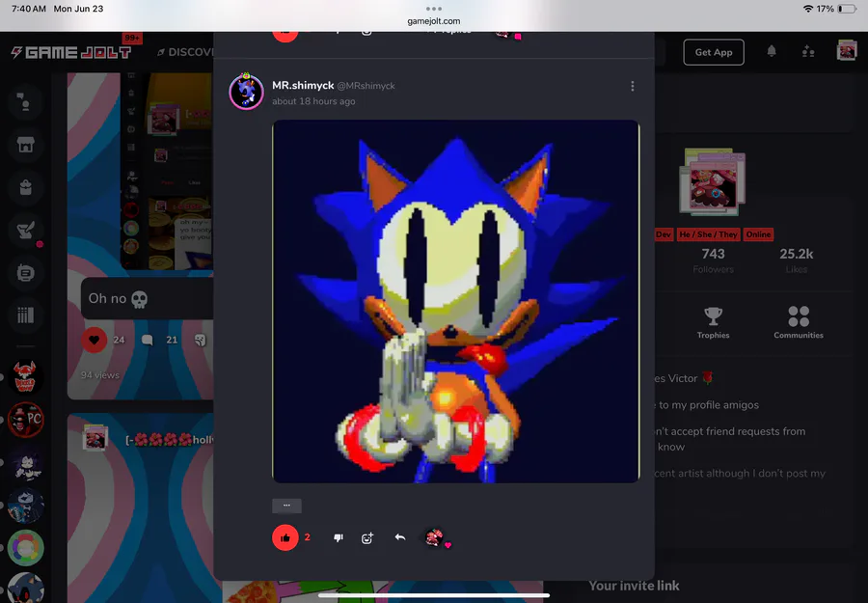
Task: Tap the 94 views text
Action: point(100,375)
